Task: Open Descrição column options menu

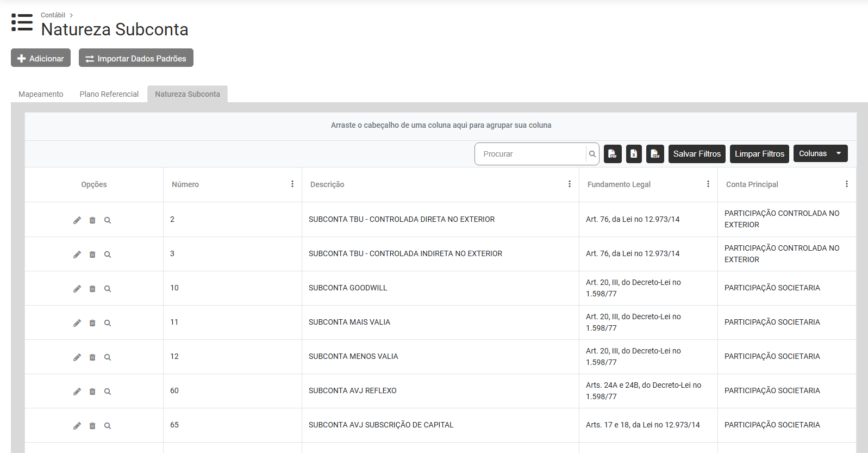Action: point(569,184)
